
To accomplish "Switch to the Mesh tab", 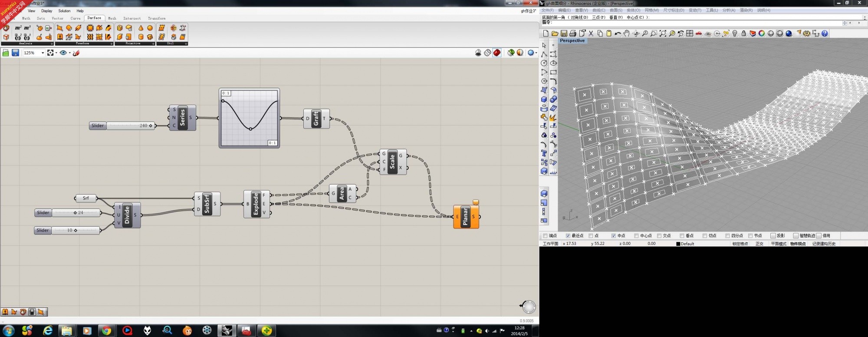I will coord(112,18).
